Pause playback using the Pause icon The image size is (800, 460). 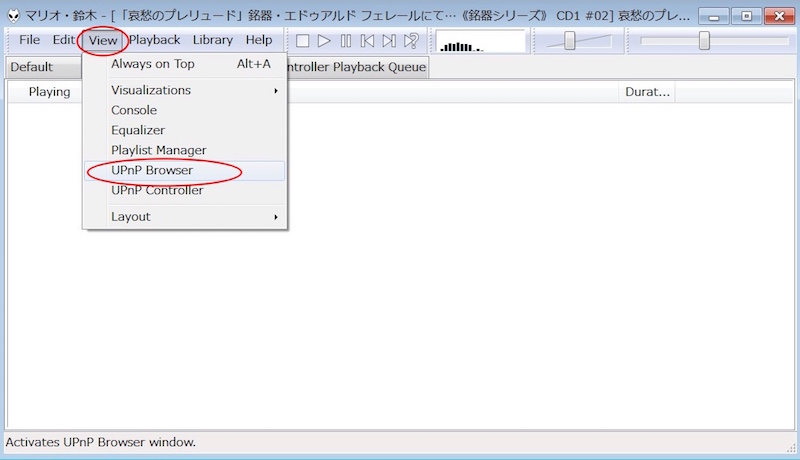(346, 41)
